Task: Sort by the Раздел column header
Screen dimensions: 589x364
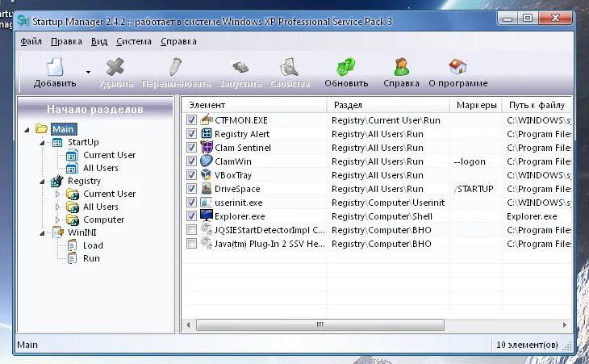Action: pyautogui.click(x=388, y=105)
